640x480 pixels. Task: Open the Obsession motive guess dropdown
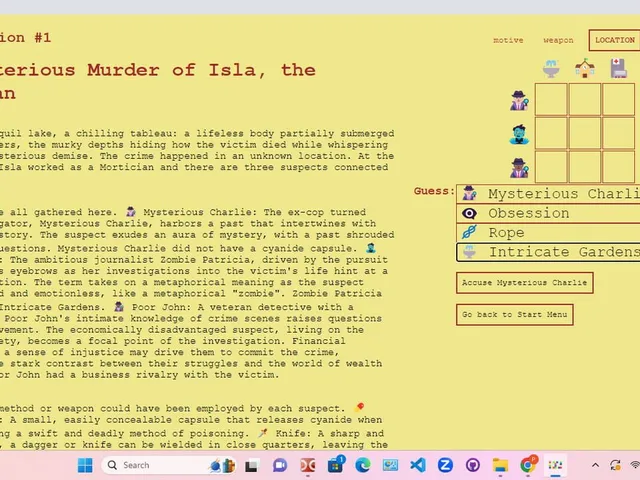(548, 213)
